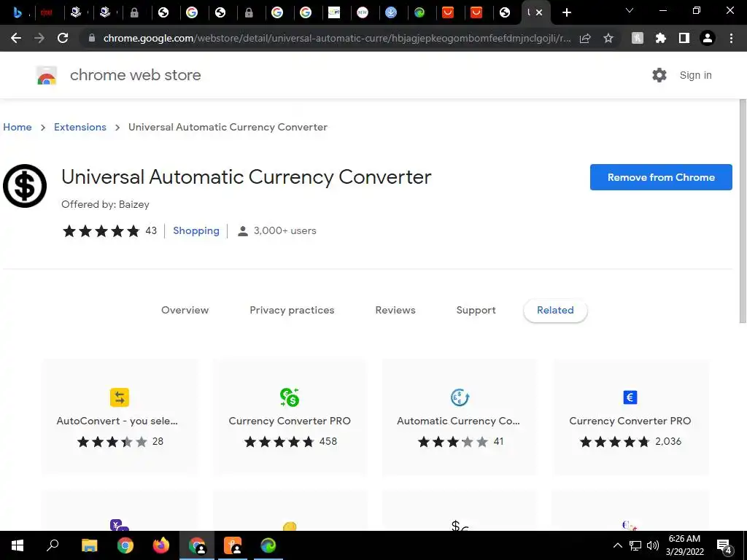Click the 2,036 ratings count
The height and width of the screenshot is (560, 747).
click(x=668, y=441)
